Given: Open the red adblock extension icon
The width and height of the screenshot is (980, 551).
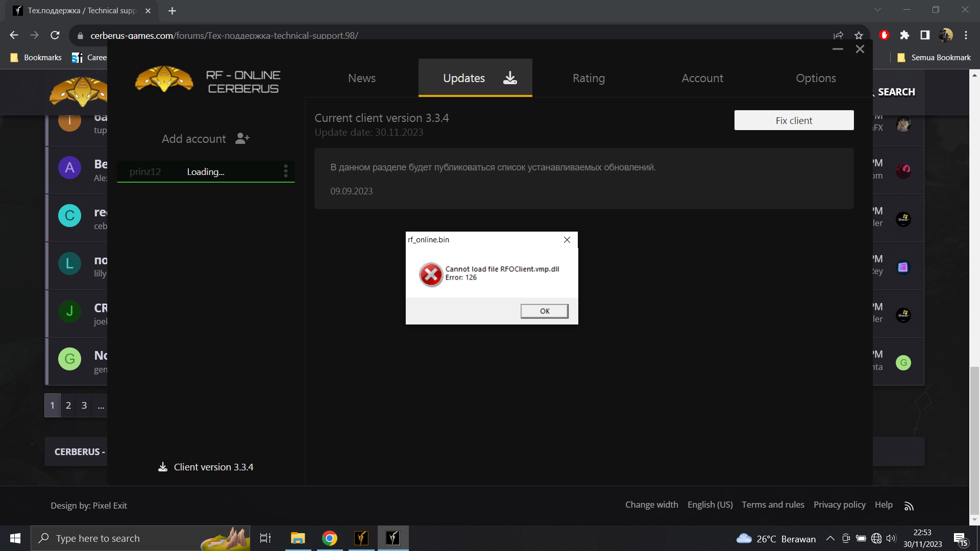Looking at the screenshot, I should tap(885, 35).
